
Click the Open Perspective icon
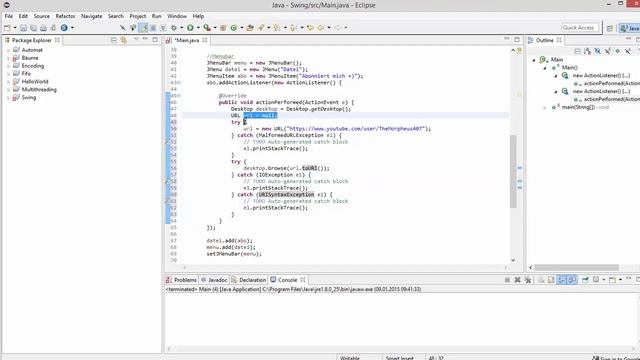pos(610,28)
